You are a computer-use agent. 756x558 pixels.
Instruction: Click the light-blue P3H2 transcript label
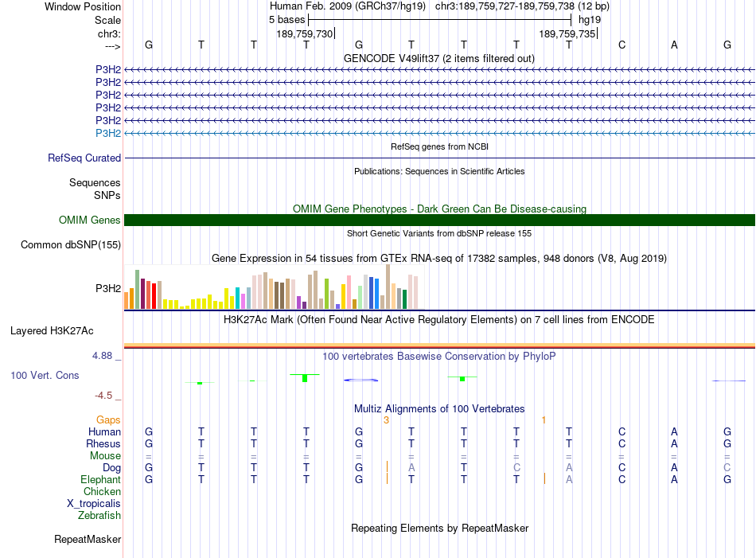(108, 133)
